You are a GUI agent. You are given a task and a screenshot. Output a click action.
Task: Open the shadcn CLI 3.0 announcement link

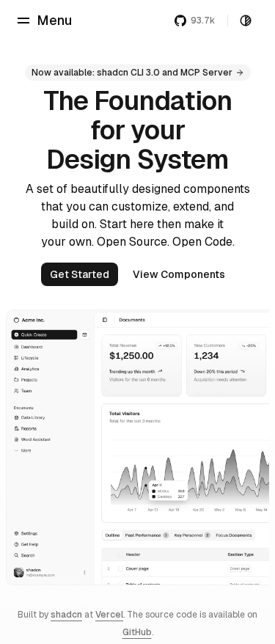click(138, 73)
